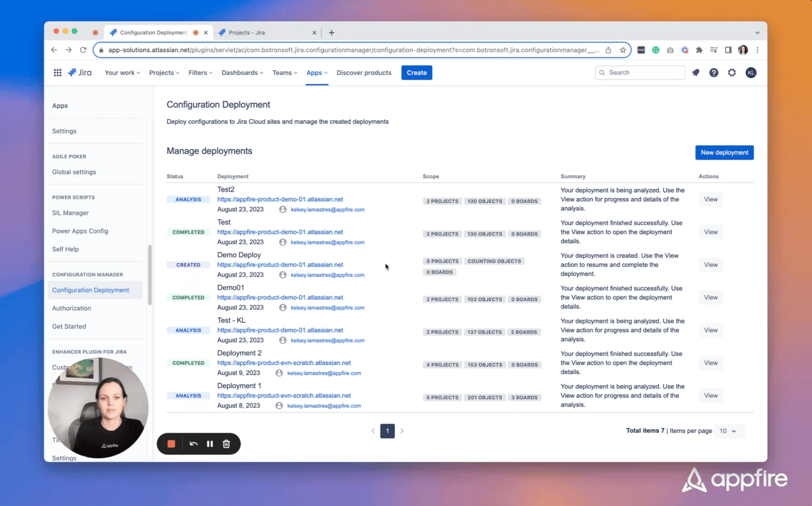Open the Items per page dropdown
This screenshot has height=506, width=812.
729,431
